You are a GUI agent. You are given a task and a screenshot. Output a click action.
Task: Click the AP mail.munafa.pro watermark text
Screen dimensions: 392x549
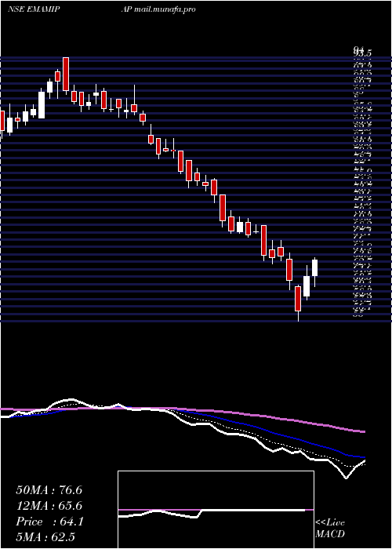(158, 9)
